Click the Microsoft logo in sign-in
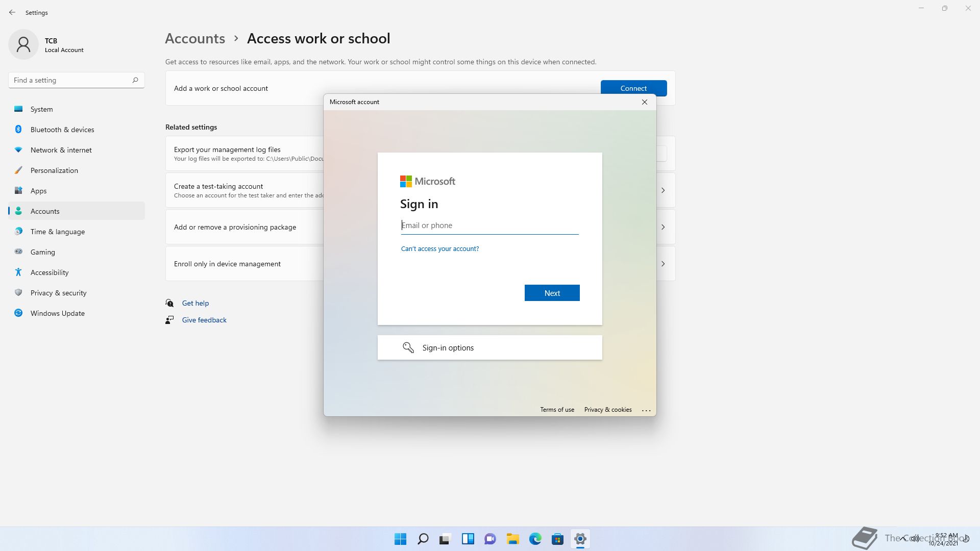This screenshot has width=980, height=551. [x=428, y=181]
